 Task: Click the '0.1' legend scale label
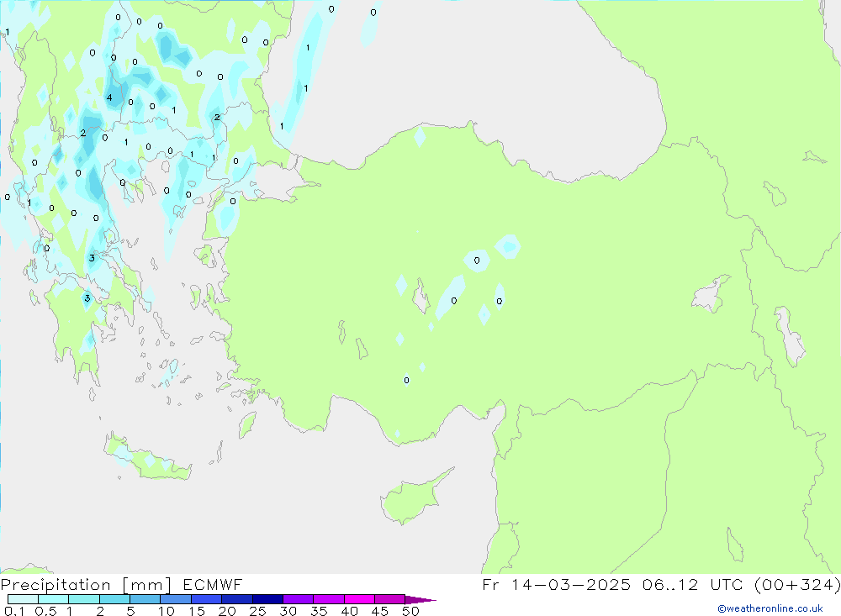click(x=14, y=611)
